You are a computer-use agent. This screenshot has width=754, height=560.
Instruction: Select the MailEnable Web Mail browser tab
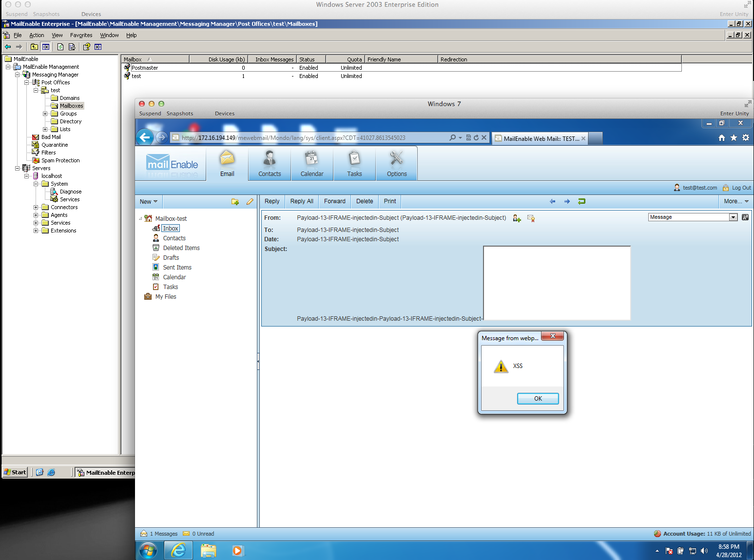click(x=540, y=138)
